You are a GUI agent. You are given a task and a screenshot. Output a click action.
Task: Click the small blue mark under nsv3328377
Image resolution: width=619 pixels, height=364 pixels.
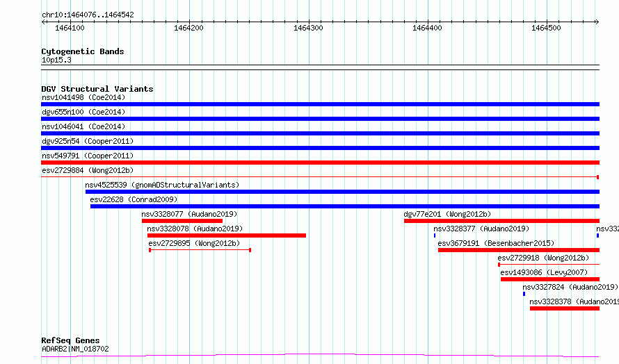point(435,235)
